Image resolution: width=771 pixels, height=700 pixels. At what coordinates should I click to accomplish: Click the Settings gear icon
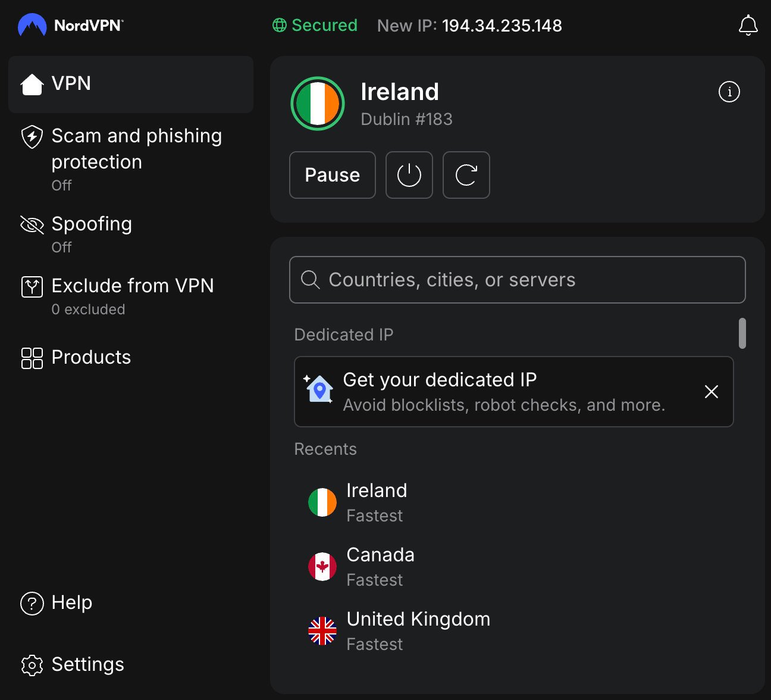coord(32,665)
